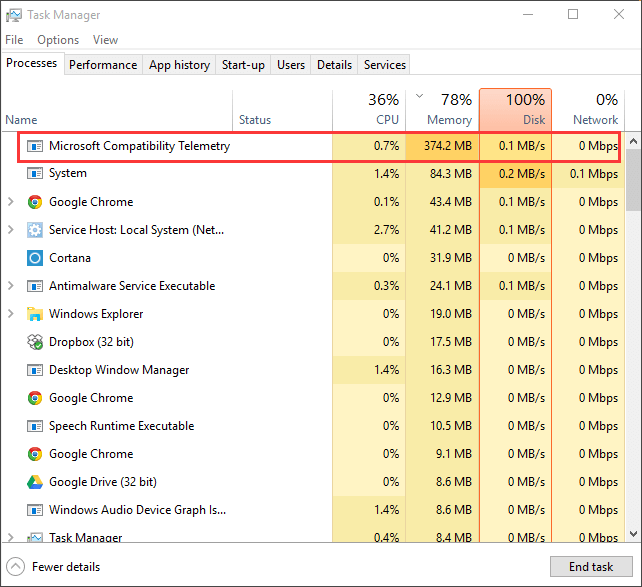642x587 pixels.
Task: Click the Cortana process icon
Action: coord(34,258)
